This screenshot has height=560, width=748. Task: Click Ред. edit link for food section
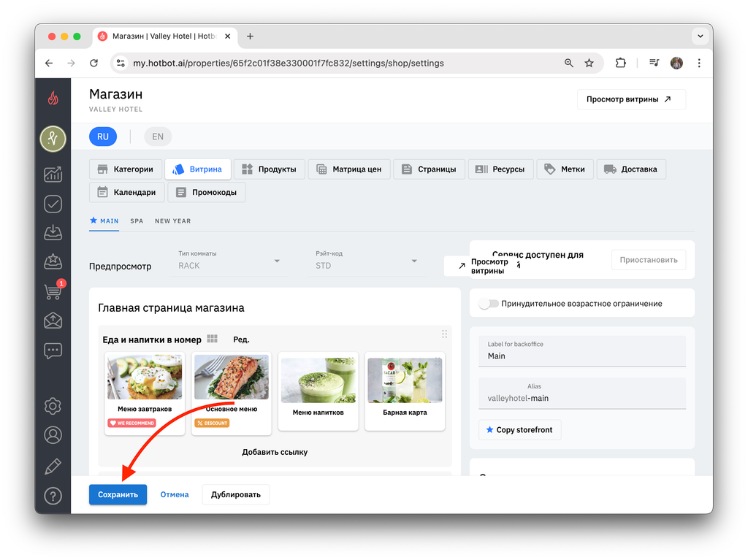(241, 340)
